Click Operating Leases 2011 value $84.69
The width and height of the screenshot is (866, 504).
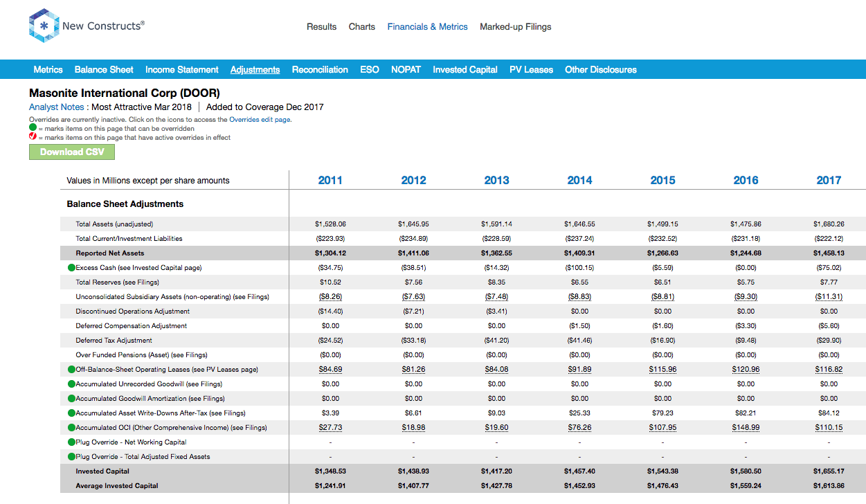[330, 370]
